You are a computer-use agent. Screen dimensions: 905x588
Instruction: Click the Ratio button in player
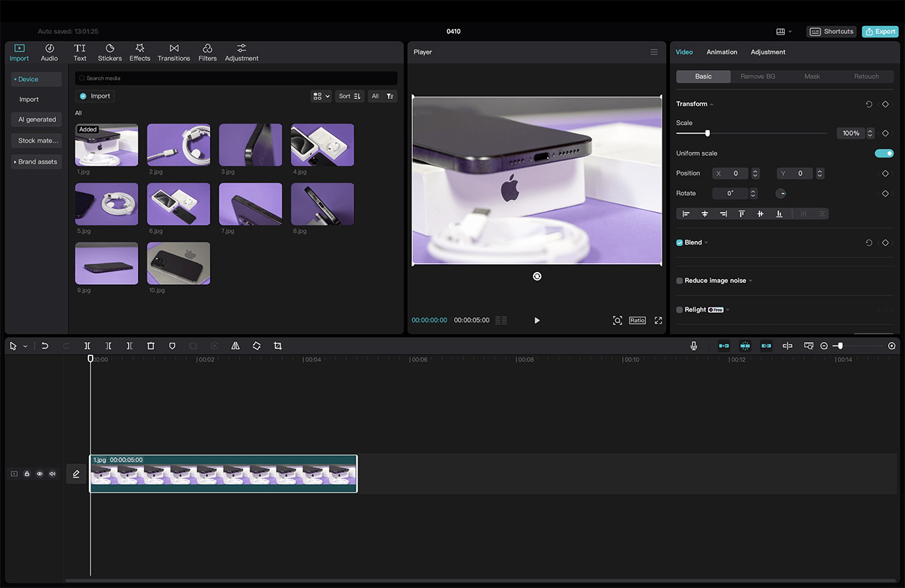638,320
